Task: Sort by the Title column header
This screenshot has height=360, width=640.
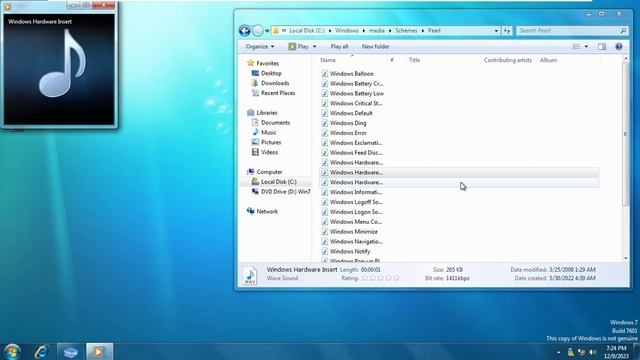Action: pos(414,60)
